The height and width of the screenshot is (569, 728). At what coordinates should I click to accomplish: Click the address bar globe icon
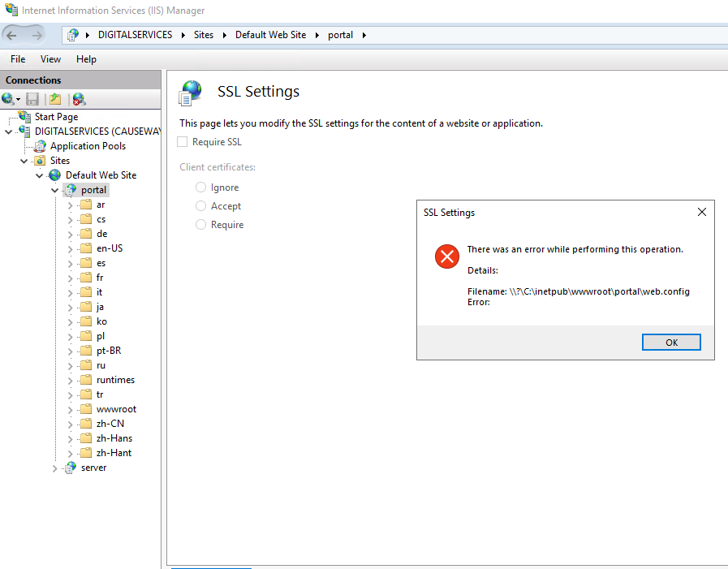[73, 35]
